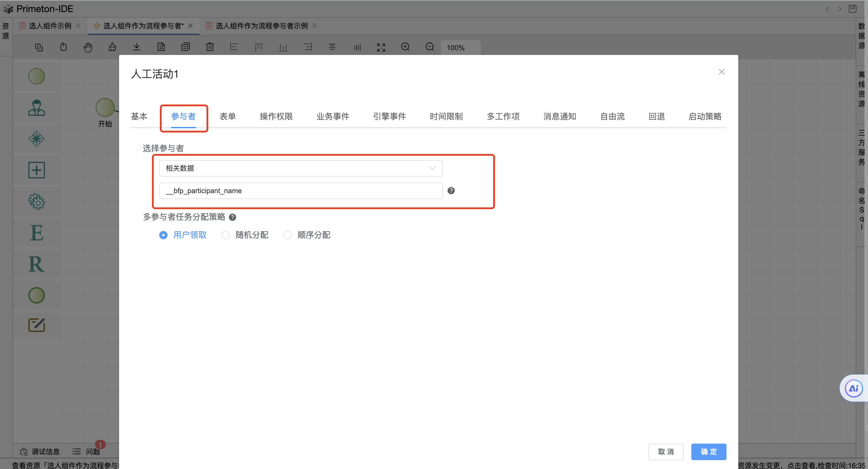
Task: Click the zoom in magnifier icon
Action: click(405, 47)
